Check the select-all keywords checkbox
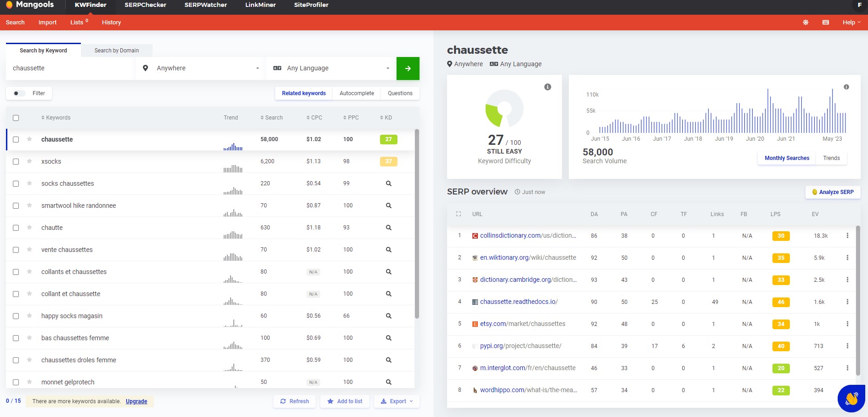 pos(16,118)
